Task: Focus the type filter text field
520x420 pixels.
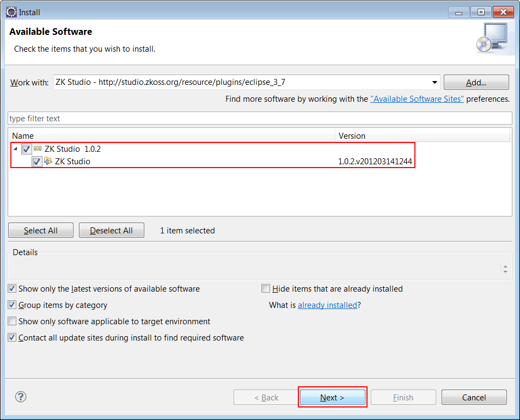Action: tap(260, 118)
